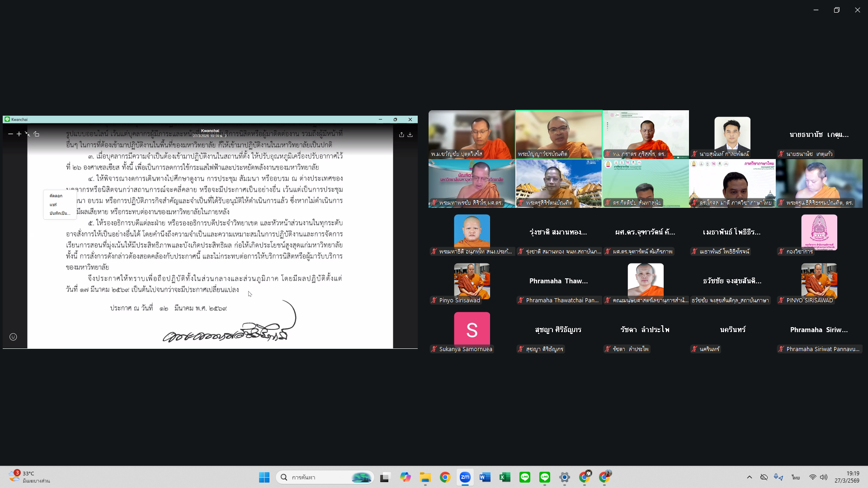The width and height of the screenshot is (868, 488).
Task: Select the active speaker video tile
Action: [x=559, y=135]
